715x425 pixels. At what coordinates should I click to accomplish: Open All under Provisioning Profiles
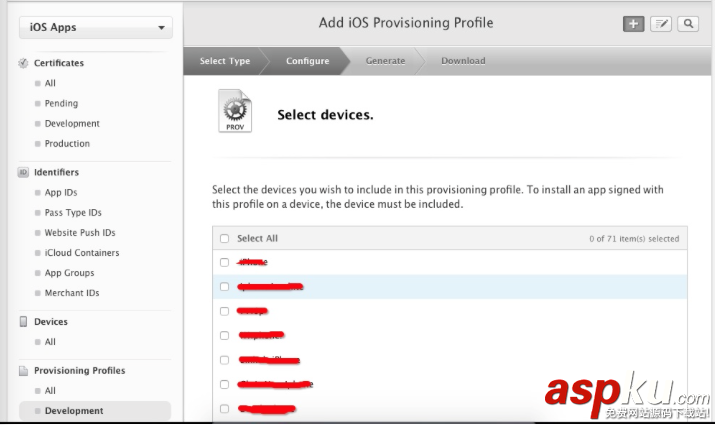[50, 390]
